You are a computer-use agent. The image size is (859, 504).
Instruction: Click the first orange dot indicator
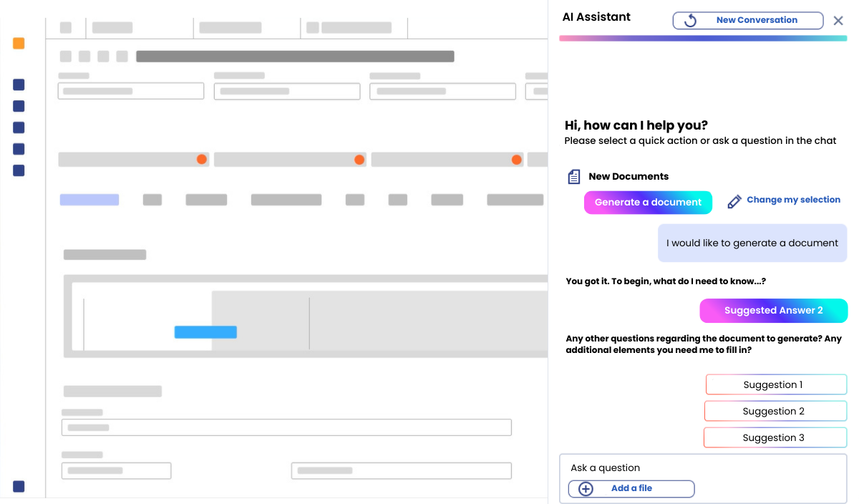click(202, 160)
